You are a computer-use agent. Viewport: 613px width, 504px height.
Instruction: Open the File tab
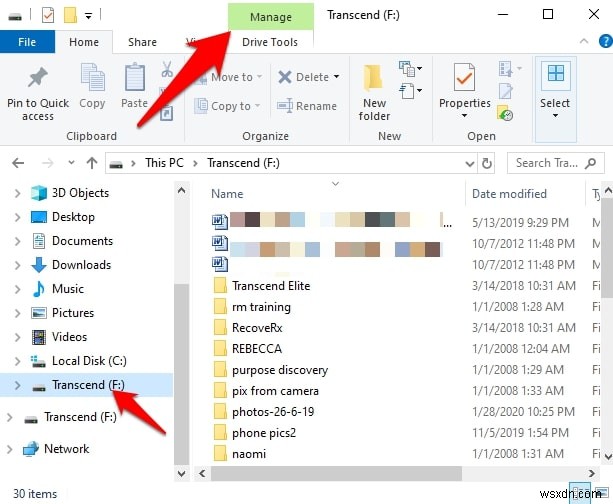[27, 42]
